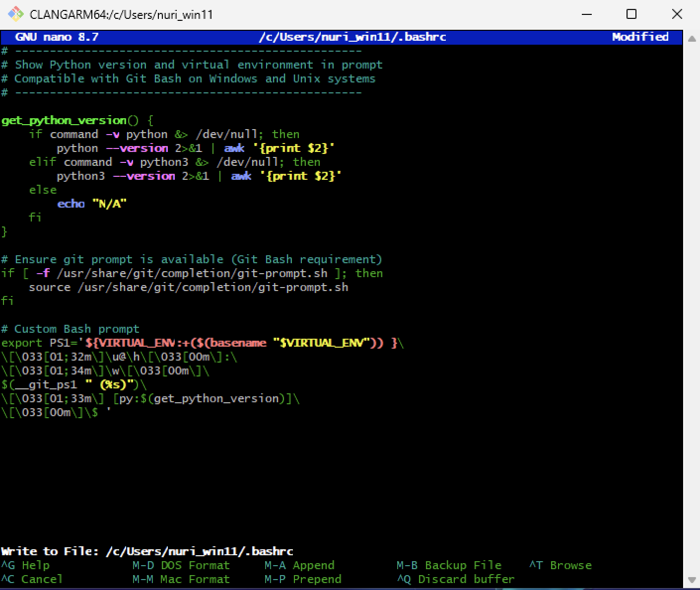Minimize the terminal window
Screen dimensions: 700x590
(x=587, y=14)
